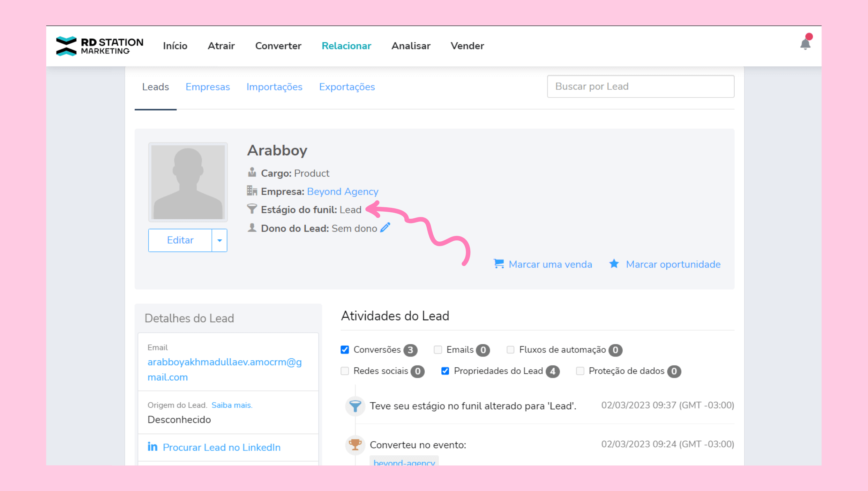
Task: Uncheck the Conversões activity filter
Action: [x=345, y=350]
